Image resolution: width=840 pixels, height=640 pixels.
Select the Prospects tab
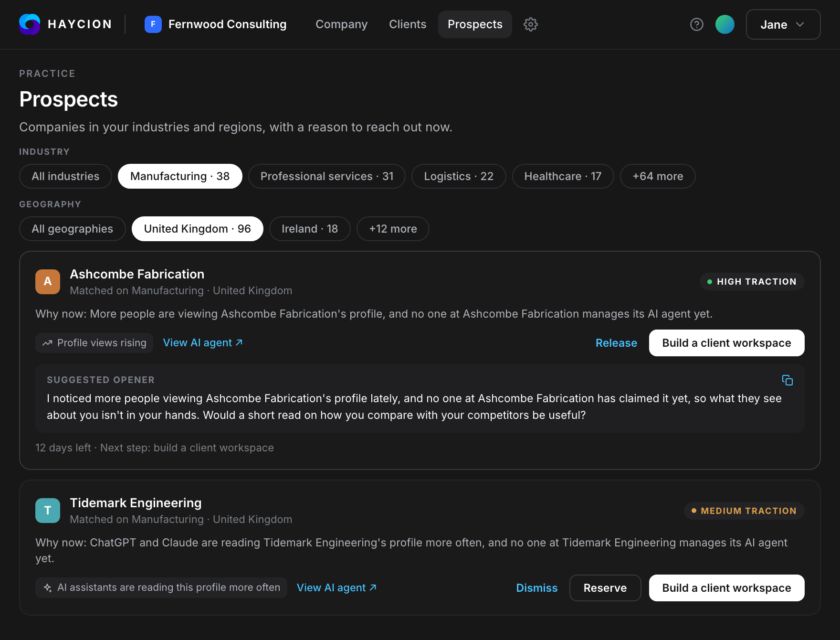(475, 24)
